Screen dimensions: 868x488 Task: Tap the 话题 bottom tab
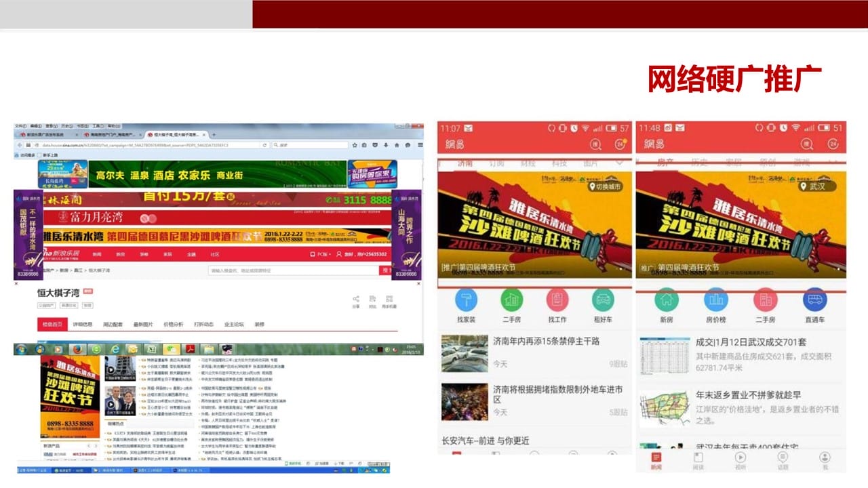[x=783, y=461]
